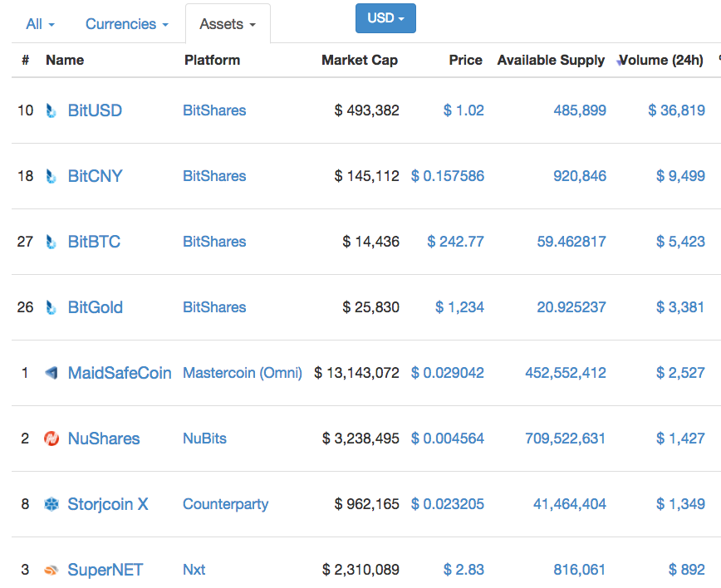
Task: Click NuShares price $ 0.004564
Action: (x=448, y=439)
